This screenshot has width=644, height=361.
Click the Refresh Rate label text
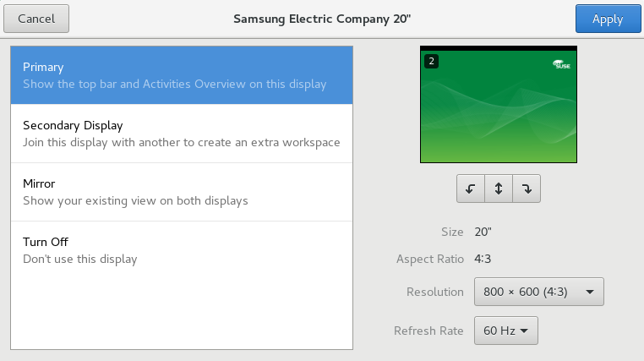[428, 331]
